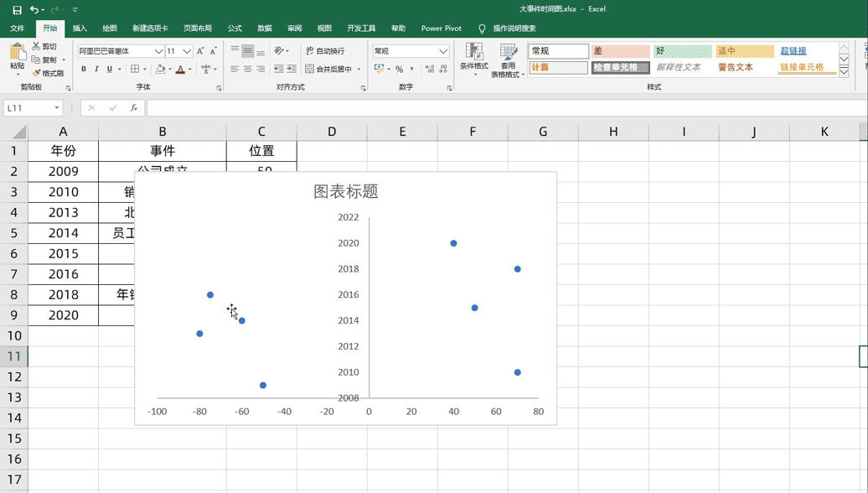Click cell A3 containing 2010
The height and width of the screenshot is (493, 868).
pyautogui.click(x=63, y=192)
